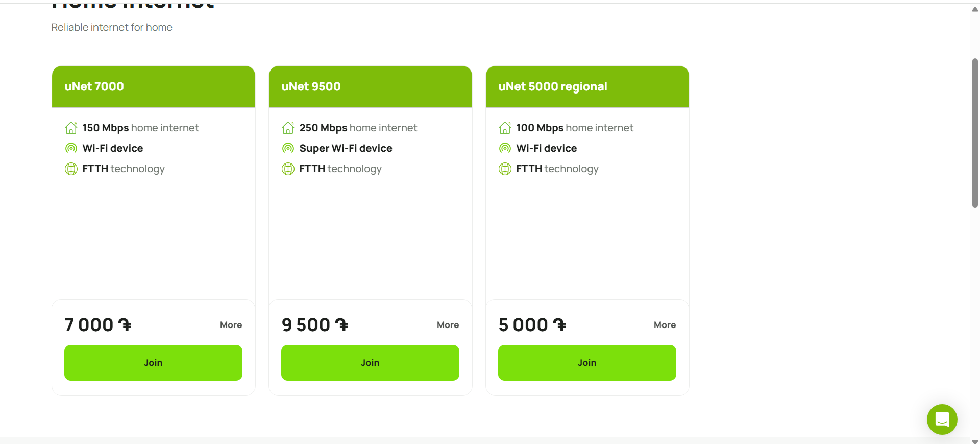Join the uNet 9500 plan
The image size is (980, 444).
tap(370, 363)
